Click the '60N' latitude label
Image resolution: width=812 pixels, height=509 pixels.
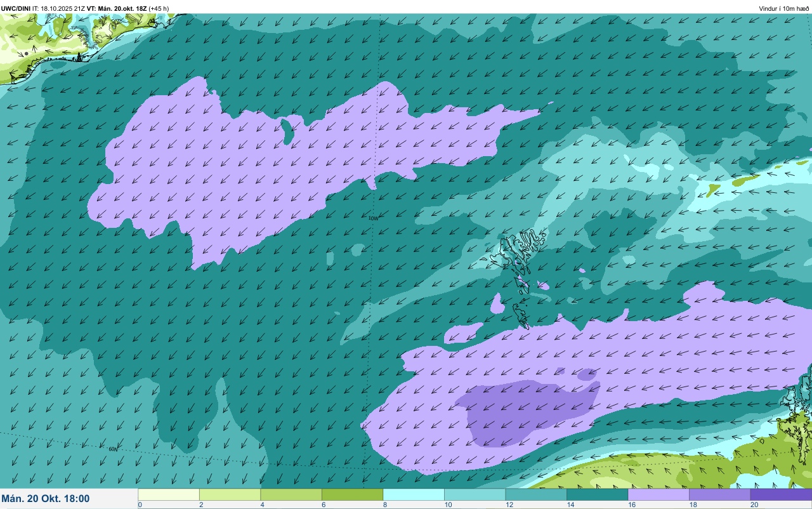point(113,449)
